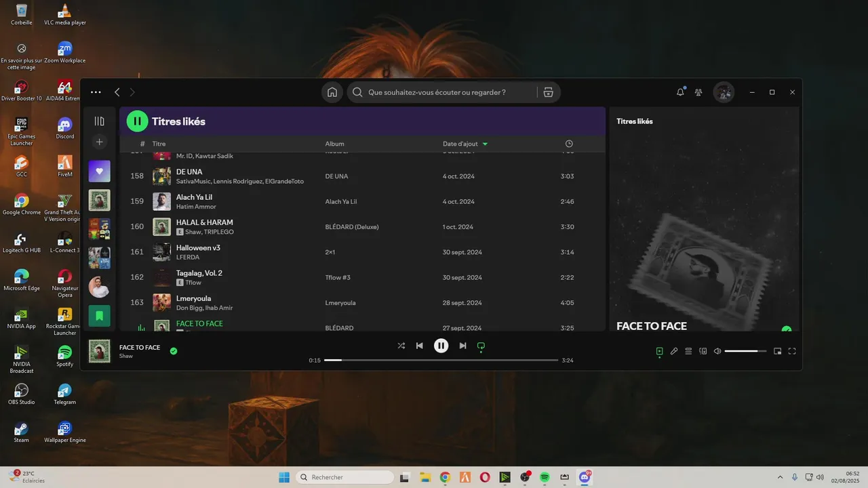The height and width of the screenshot is (488, 868).
Task: Click the now playing album cover
Action: pyautogui.click(x=99, y=350)
